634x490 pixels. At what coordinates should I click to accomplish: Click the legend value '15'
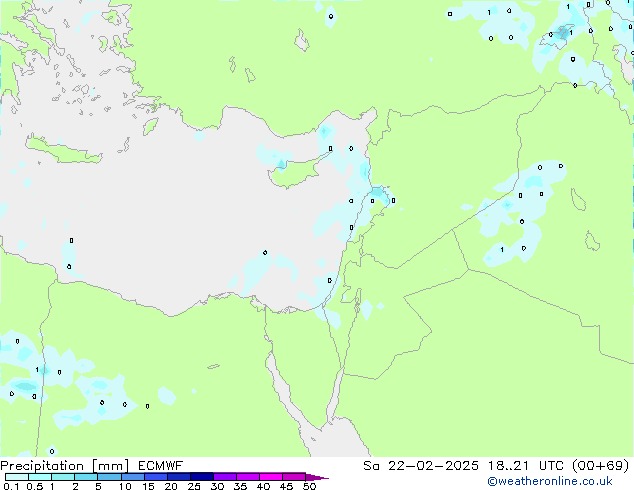tap(148, 486)
